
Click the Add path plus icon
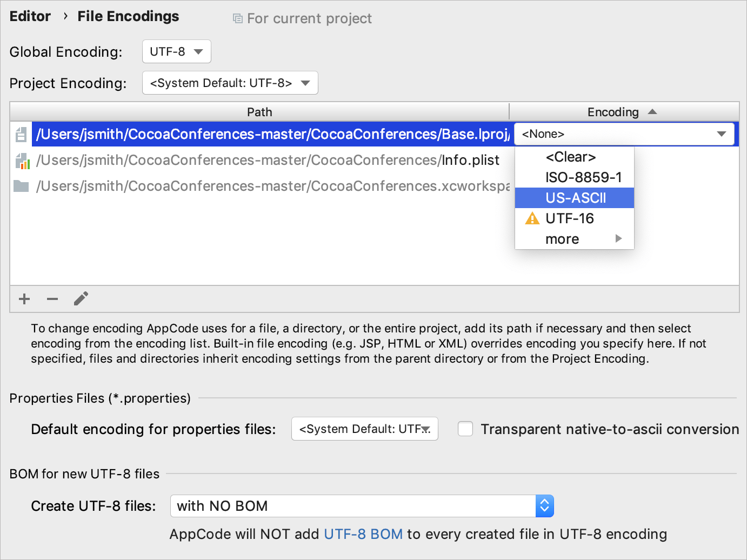click(x=24, y=298)
